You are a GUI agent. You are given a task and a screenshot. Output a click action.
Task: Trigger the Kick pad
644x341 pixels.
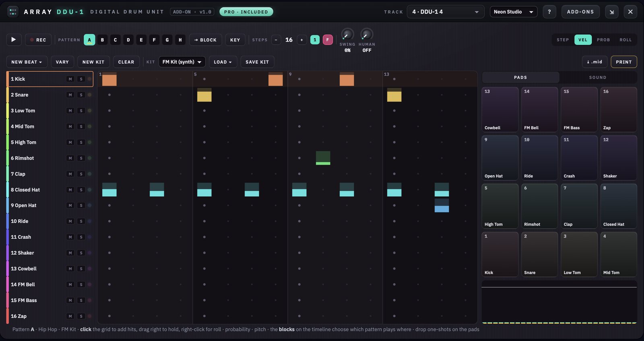500,254
